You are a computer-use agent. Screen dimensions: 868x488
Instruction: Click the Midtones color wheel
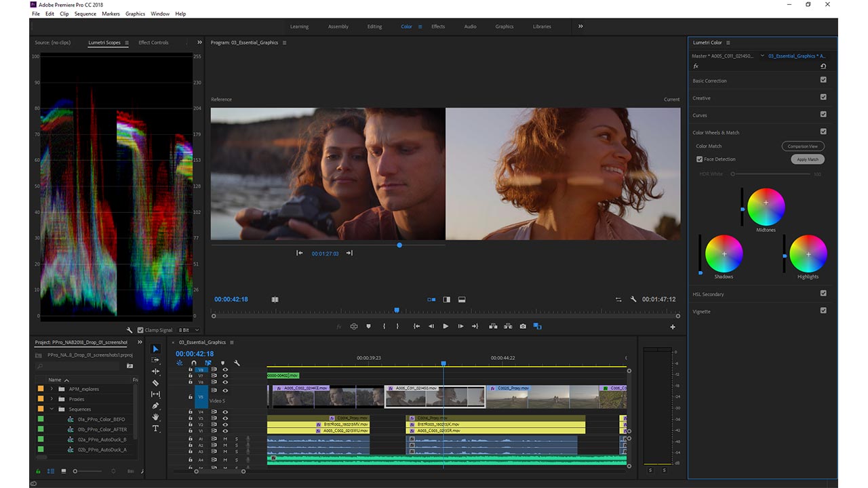766,207
